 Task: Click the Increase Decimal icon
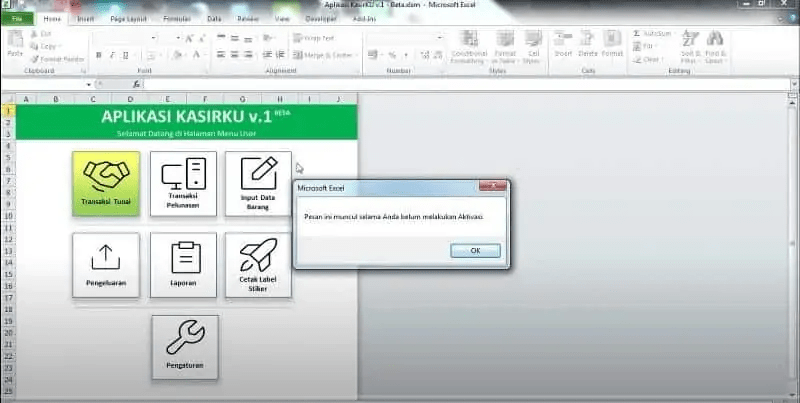[x=424, y=55]
